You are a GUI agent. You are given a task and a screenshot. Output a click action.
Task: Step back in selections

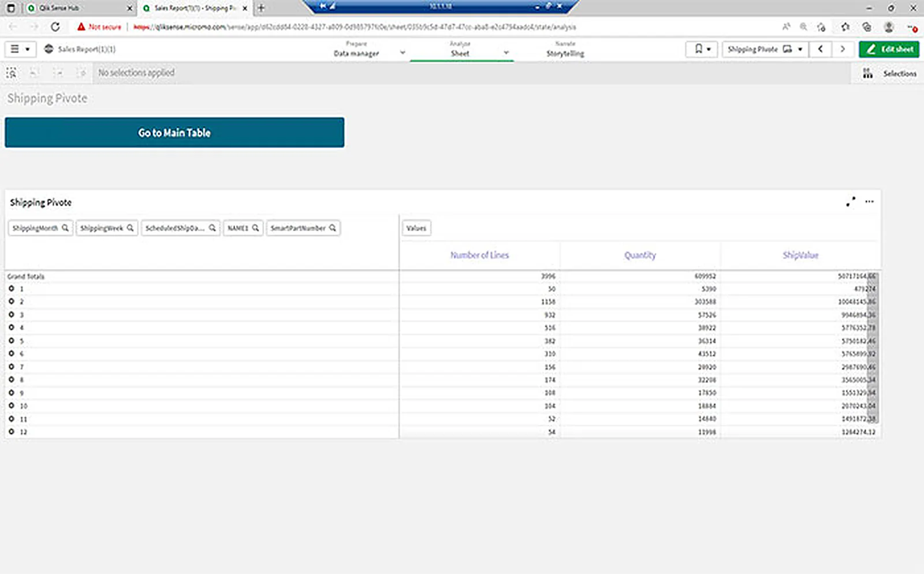tap(34, 73)
